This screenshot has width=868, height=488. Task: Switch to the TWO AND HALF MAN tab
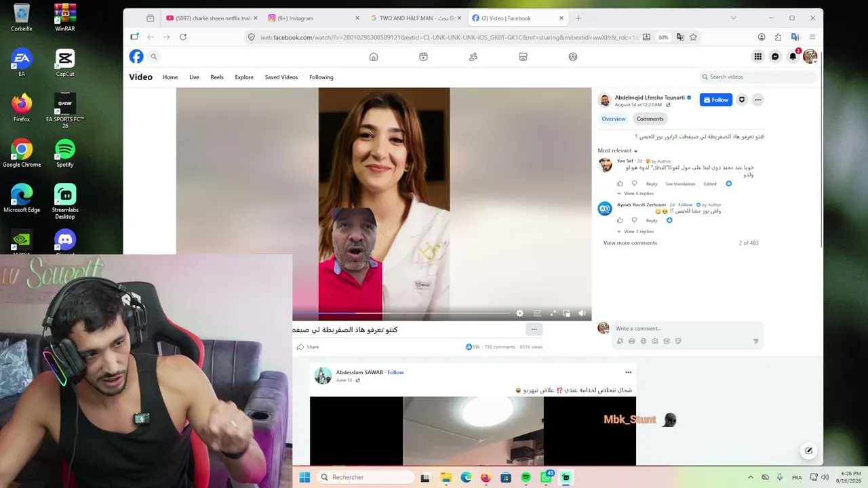click(416, 18)
